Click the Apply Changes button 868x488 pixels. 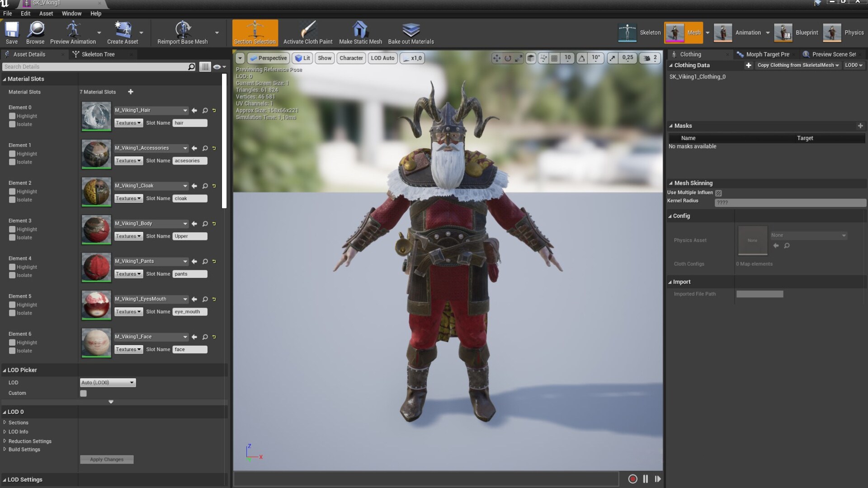(107, 459)
